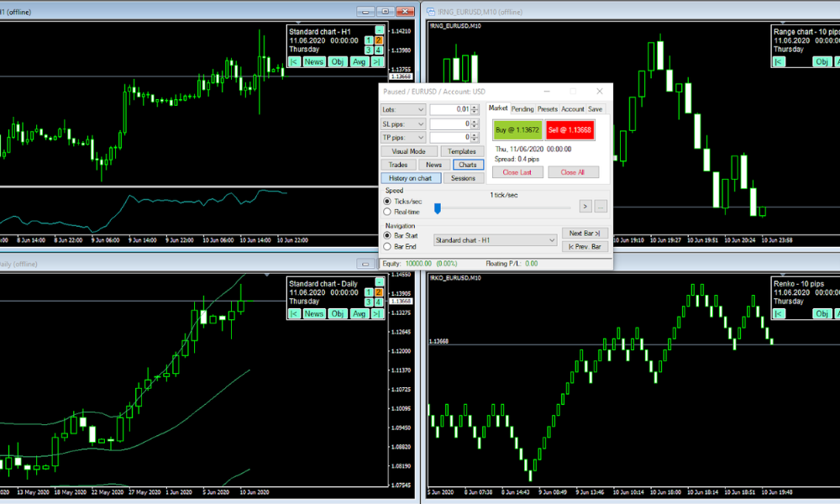Collapse the H1 chart info panel with minus button
Image resolution: width=840 pixels, height=504 pixels.
click(x=379, y=30)
